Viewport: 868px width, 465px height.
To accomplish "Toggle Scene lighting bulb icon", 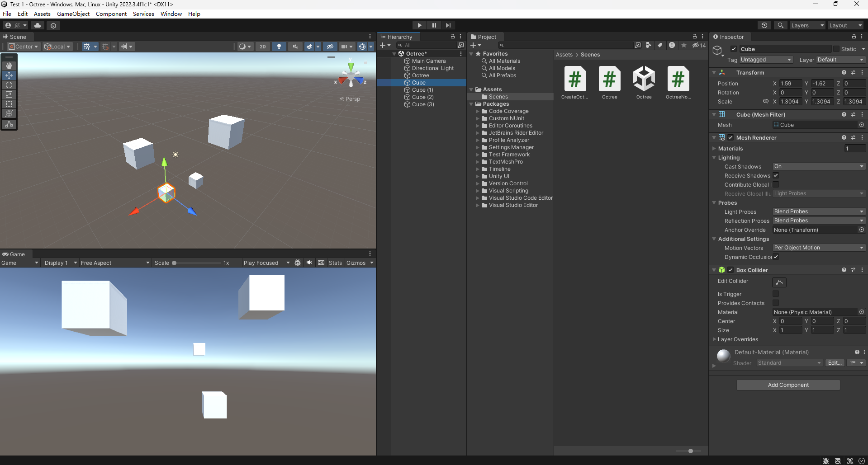I will click(x=279, y=47).
